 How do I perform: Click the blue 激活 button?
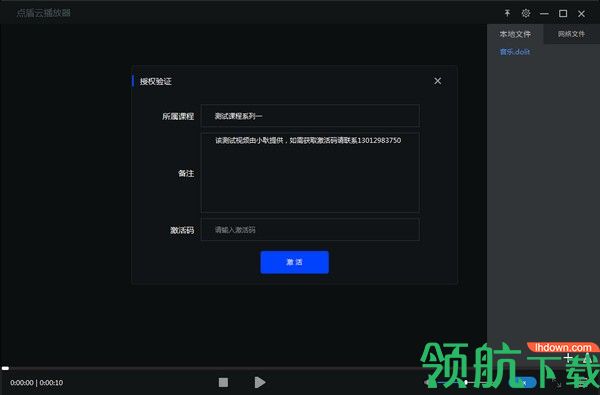click(x=294, y=262)
